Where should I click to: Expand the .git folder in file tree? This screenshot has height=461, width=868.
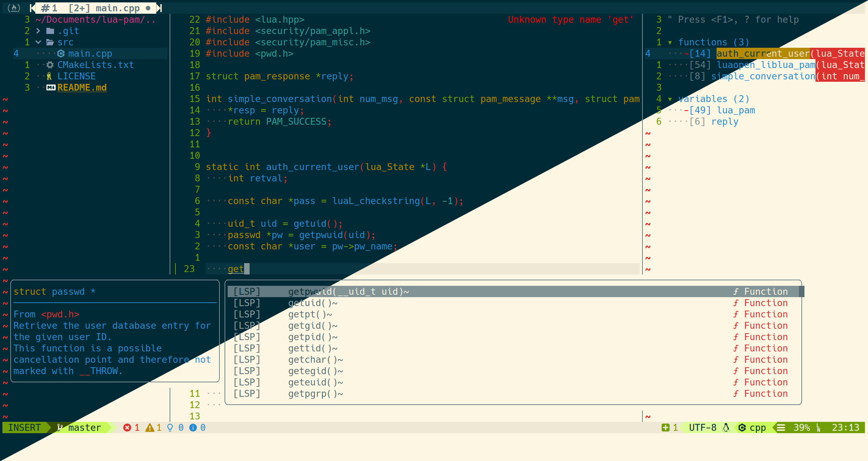click(x=38, y=31)
